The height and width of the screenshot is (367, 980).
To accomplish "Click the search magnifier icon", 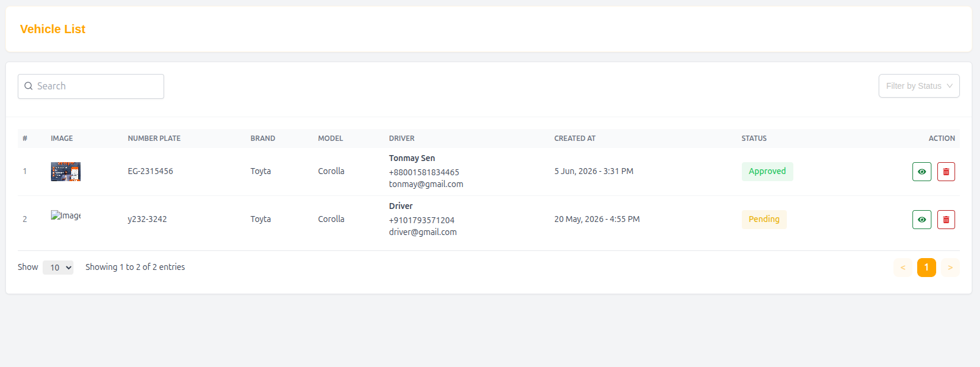I will click(28, 86).
